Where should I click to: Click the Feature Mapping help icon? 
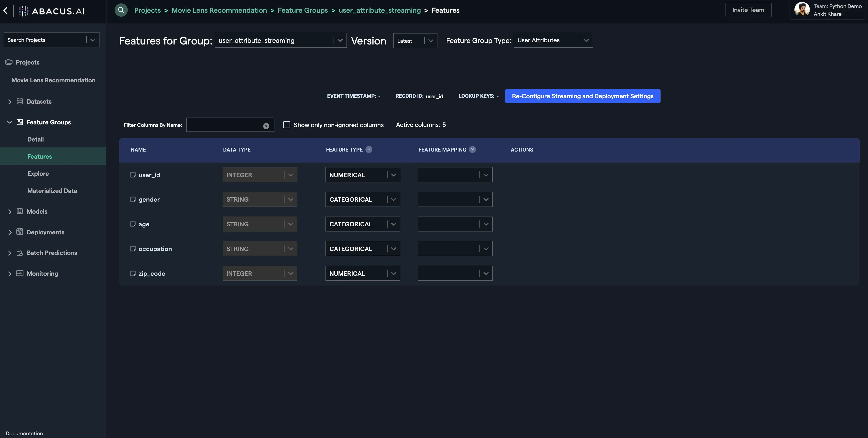[472, 149]
